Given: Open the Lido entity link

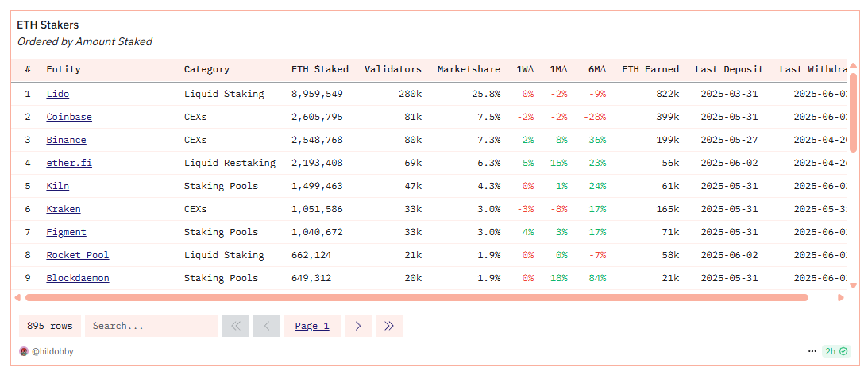Looking at the screenshot, I should click(57, 95).
